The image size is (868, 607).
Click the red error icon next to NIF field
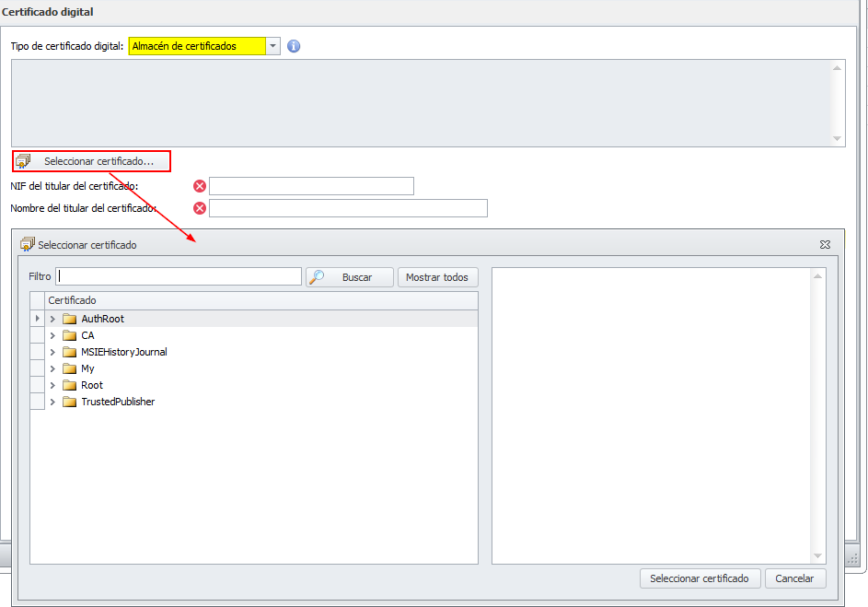pyautogui.click(x=200, y=186)
